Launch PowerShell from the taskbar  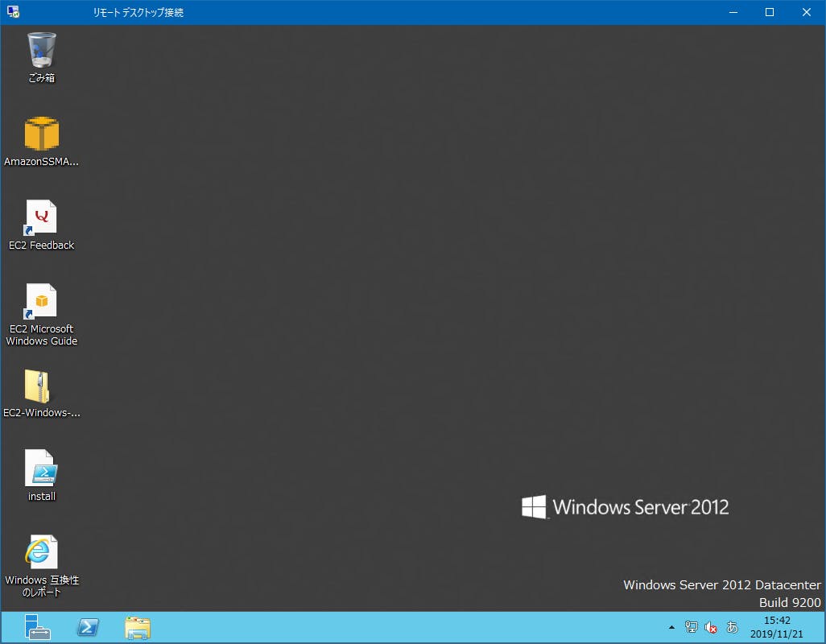(88, 627)
